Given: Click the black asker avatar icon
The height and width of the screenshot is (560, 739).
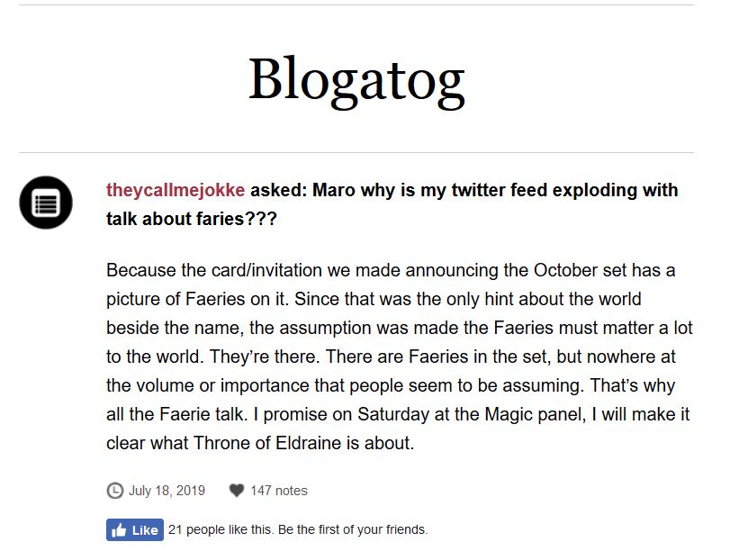Looking at the screenshot, I should (45, 202).
